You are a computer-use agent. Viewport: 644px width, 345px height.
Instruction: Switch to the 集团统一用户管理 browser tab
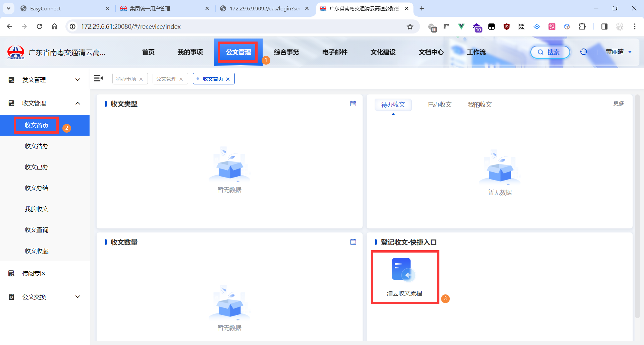tap(164, 8)
